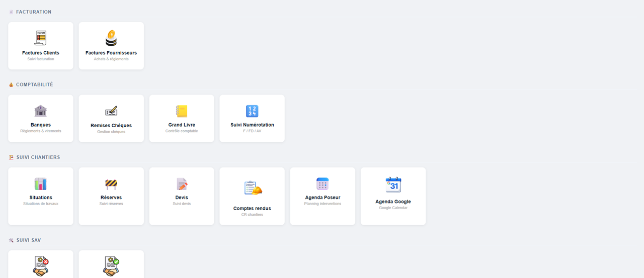Click the 'Google Calendar' subtitle
This screenshot has height=278, width=644.
393,208
